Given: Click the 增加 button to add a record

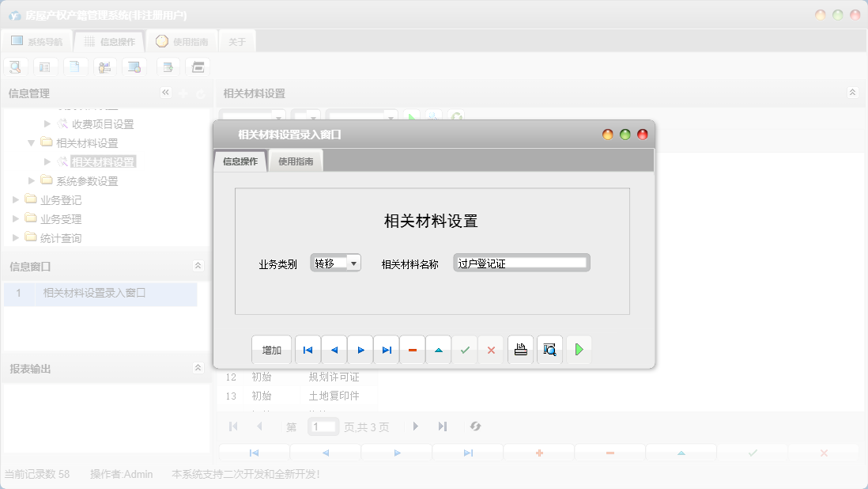Looking at the screenshot, I should (271, 349).
